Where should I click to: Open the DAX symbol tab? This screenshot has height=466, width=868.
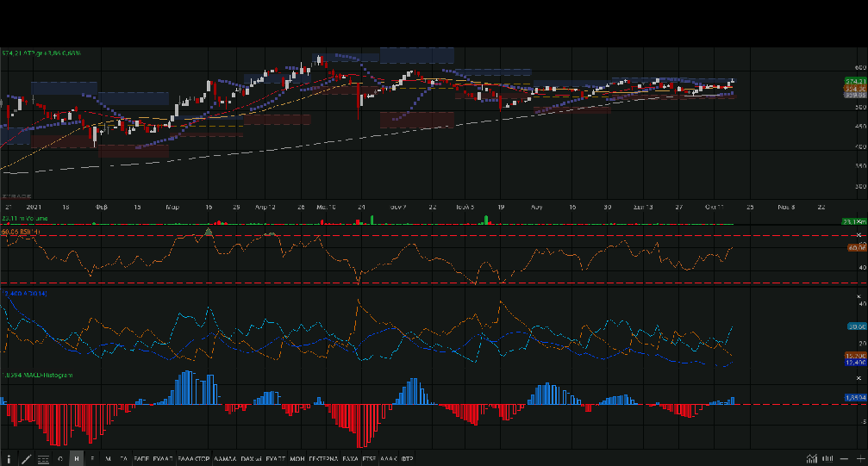coord(248,459)
